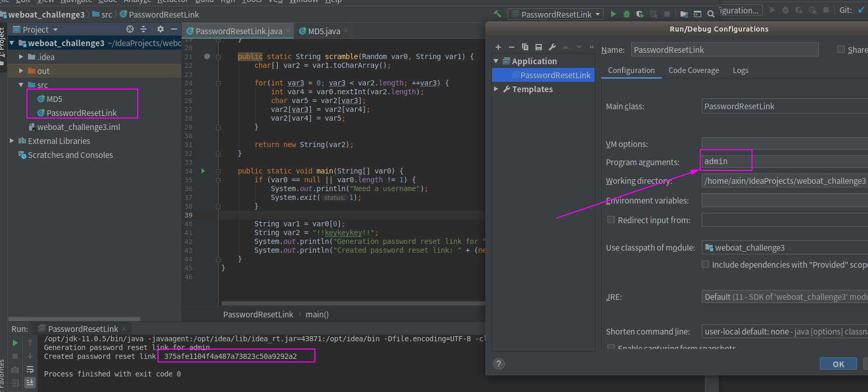The width and height of the screenshot is (868, 392).
Task: Locate current file in Project panel
Action: [x=130, y=30]
